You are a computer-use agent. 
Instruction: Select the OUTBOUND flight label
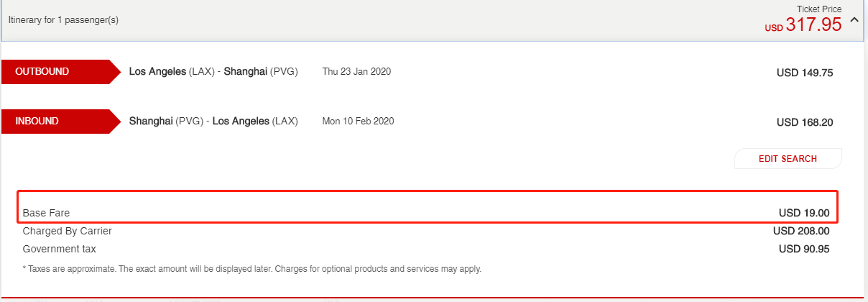61,72
